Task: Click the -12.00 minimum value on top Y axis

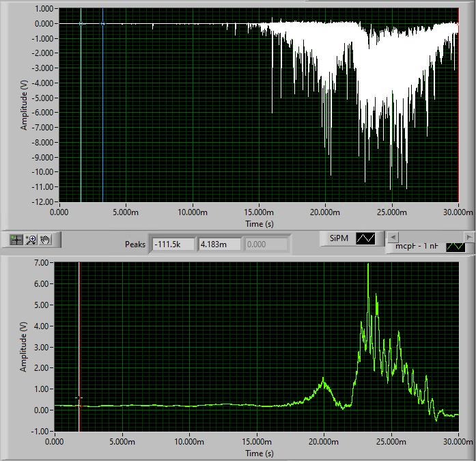Action: [42, 202]
